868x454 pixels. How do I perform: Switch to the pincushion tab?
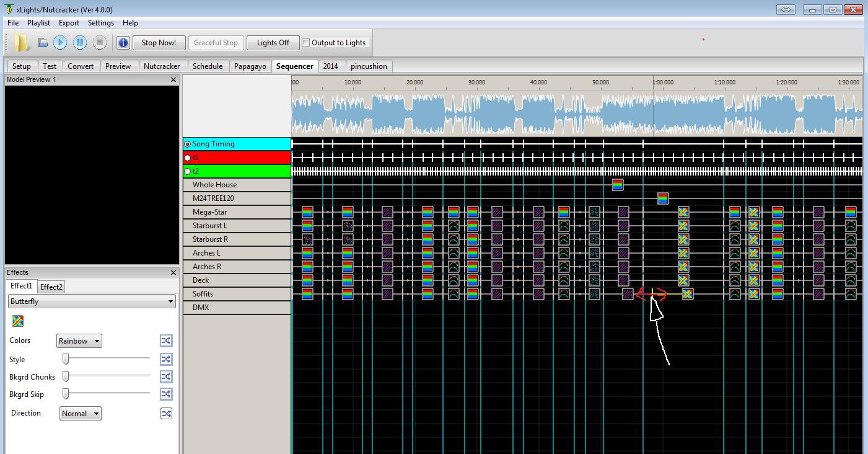pyautogui.click(x=369, y=66)
